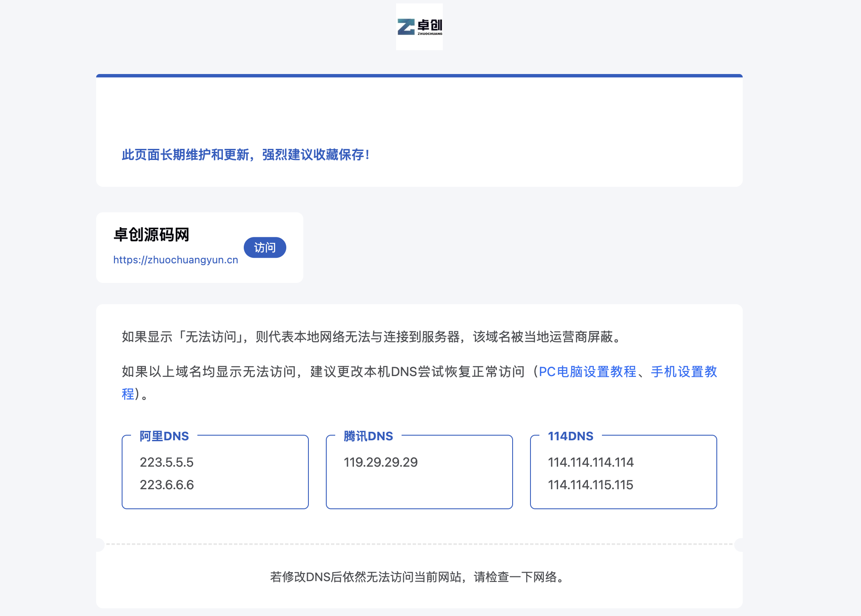
Task: Click the 卓创 ZHUOCHUANG logo at page top
Action: (419, 27)
